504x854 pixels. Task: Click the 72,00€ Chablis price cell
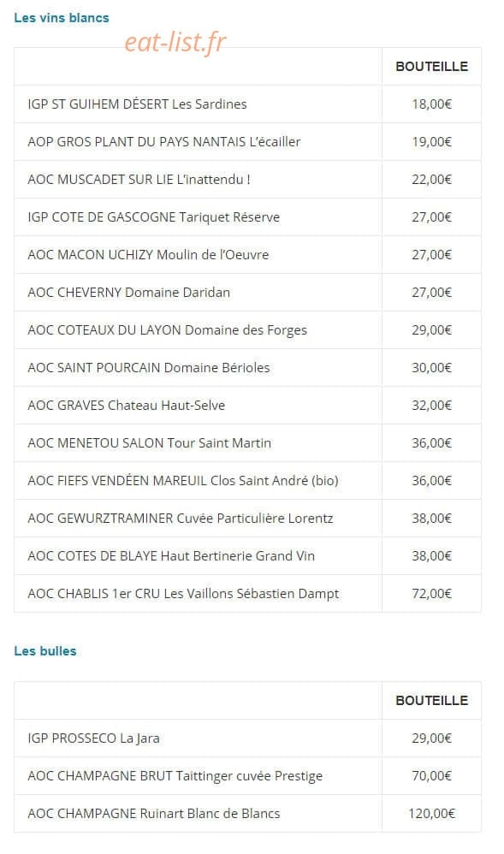click(x=431, y=594)
